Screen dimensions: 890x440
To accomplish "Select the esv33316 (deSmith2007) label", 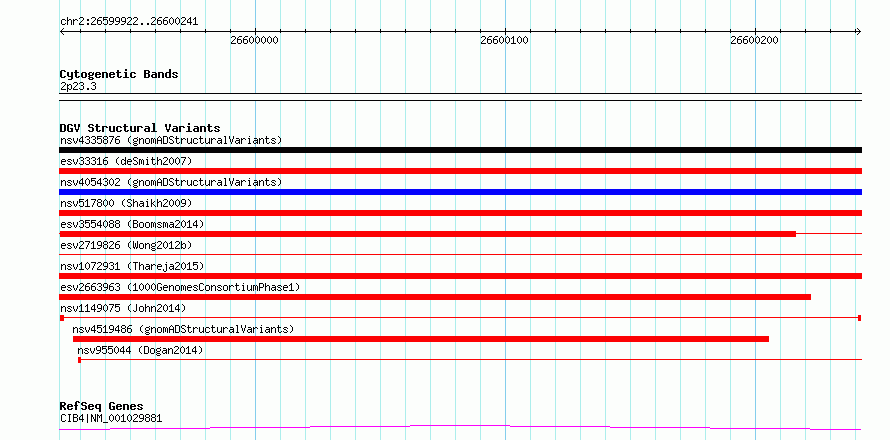I will coord(126,161).
